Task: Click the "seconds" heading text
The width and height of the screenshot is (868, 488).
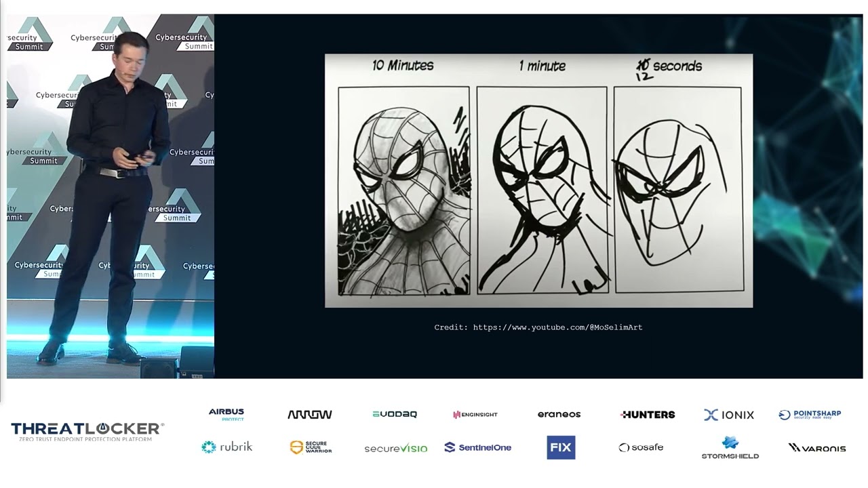Action: 677,66
